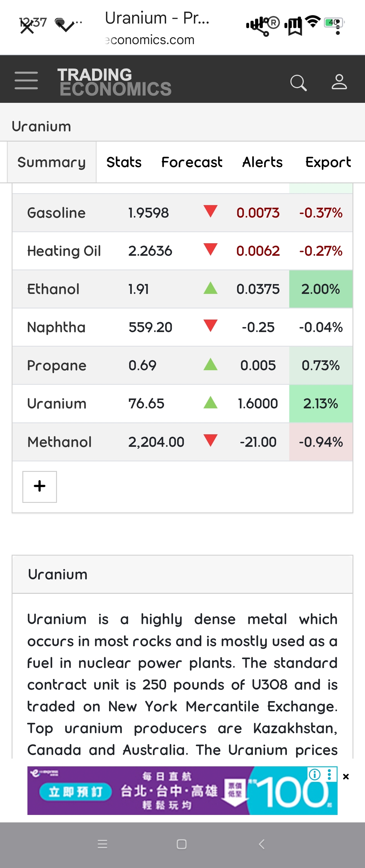This screenshot has height=868, width=365.
Task: Close the ad banner with X
Action: pos(346,776)
